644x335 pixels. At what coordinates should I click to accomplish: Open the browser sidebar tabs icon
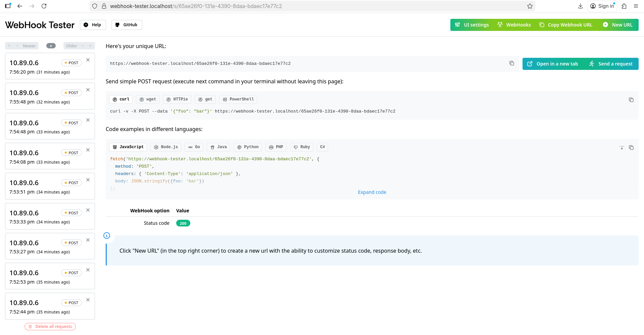tap(8, 6)
